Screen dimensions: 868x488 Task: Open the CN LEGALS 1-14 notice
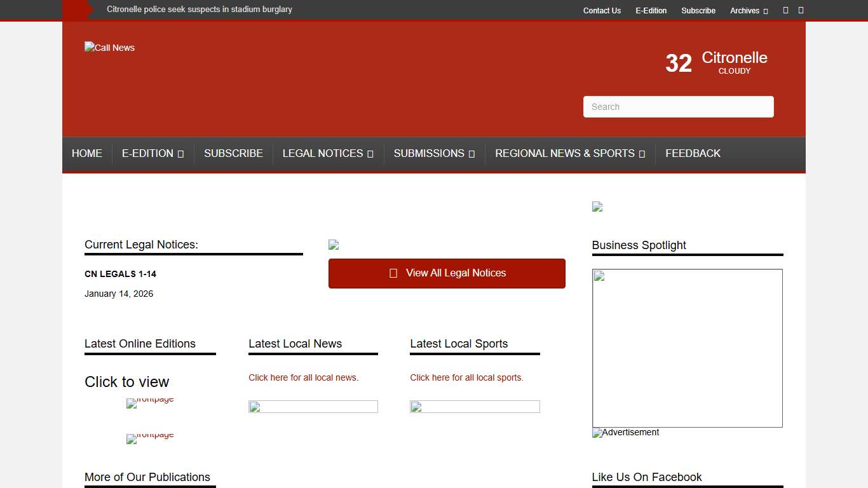pyautogui.click(x=120, y=274)
